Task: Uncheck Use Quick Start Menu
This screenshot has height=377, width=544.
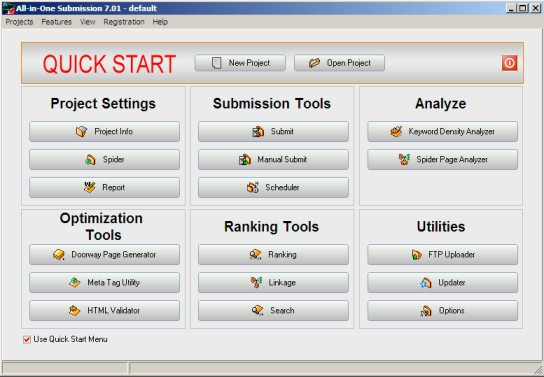Action: coord(27,340)
